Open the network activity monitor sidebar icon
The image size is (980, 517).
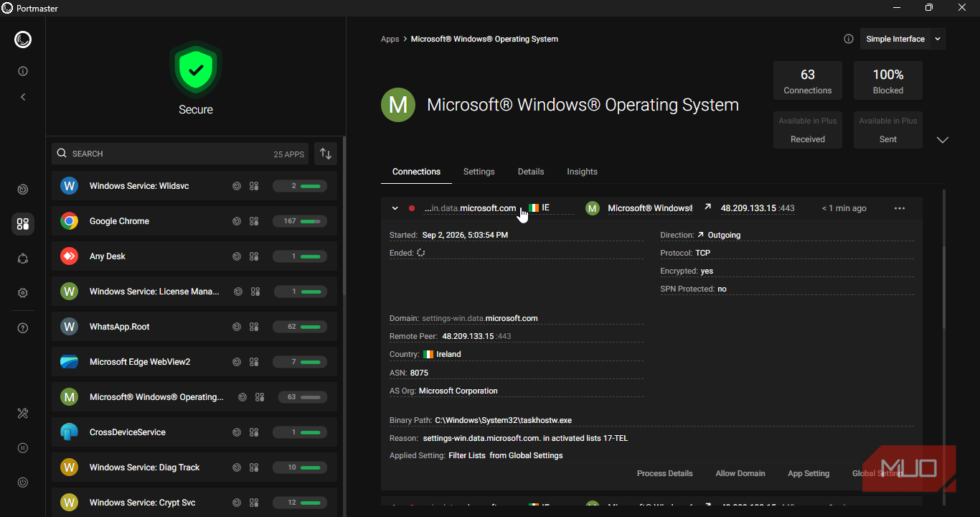[x=23, y=190]
